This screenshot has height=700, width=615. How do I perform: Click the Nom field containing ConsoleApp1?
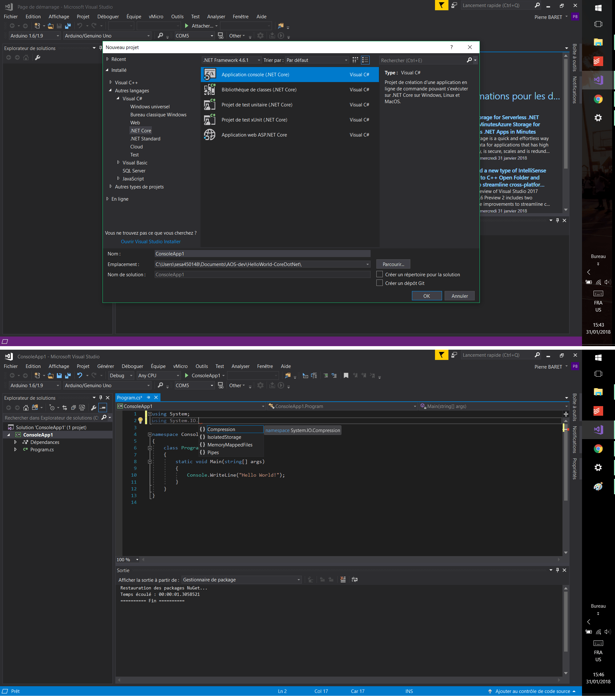click(x=262, y=254)
